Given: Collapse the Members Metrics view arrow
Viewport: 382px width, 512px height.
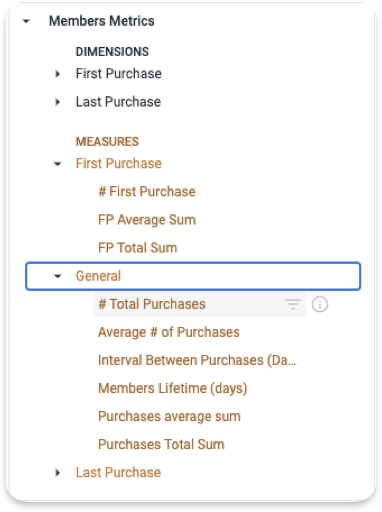Looking at the screenshot, I should [x=26, y=21].
